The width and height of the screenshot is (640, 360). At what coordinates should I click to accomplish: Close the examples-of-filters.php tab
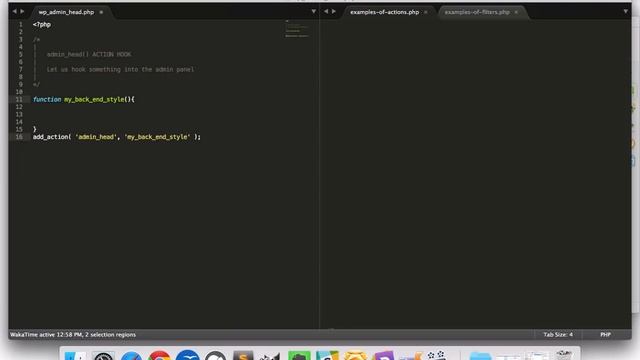[516, 12]
